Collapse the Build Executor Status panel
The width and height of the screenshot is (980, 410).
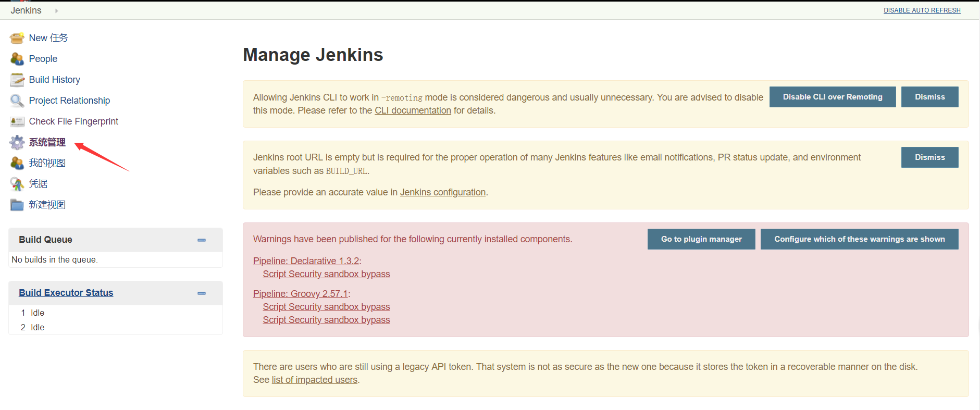(x=202, y=293)
